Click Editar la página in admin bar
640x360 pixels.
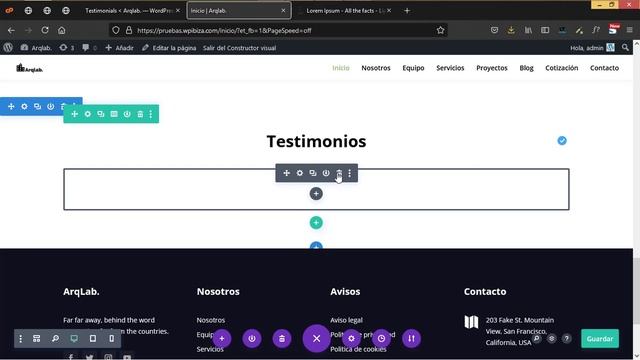tap(169, 48)
